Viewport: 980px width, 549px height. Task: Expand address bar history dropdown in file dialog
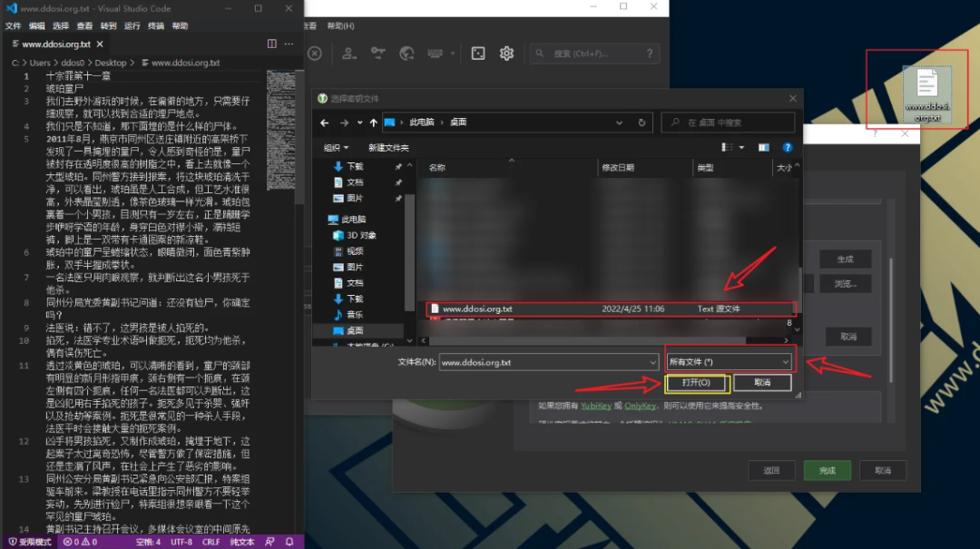coord(619,123)
